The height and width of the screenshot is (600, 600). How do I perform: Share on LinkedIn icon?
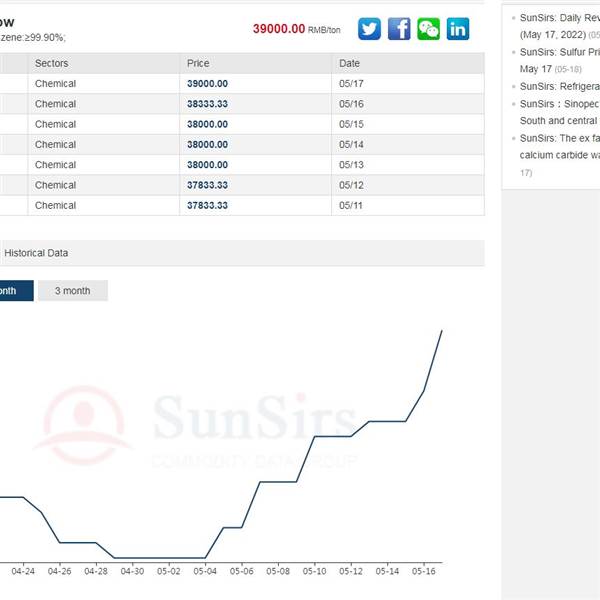point(458,29)
